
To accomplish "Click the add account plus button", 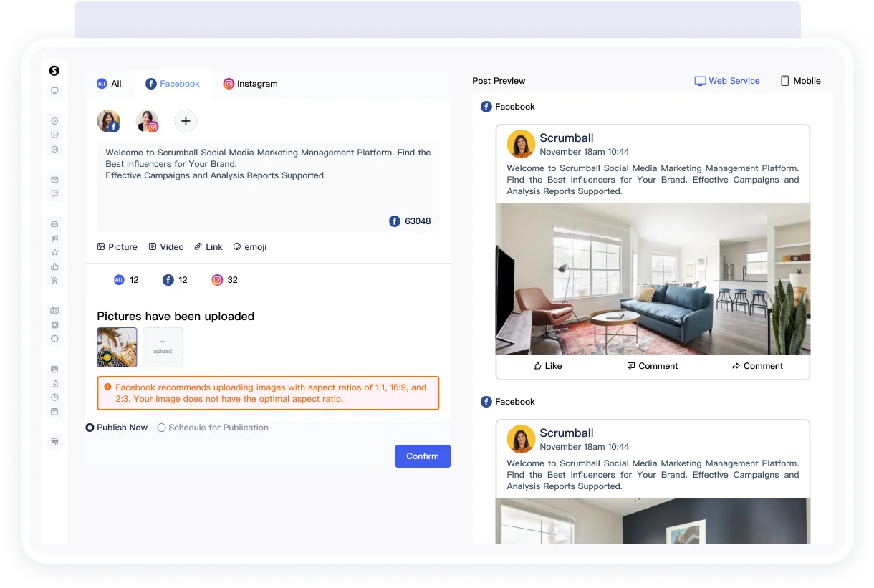I will pos(186,121).
